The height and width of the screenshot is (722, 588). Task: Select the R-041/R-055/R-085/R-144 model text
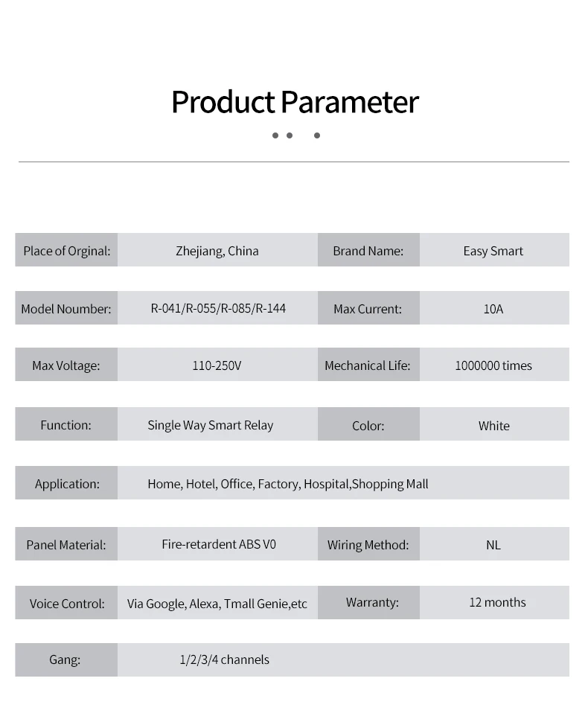coord(218,308)
